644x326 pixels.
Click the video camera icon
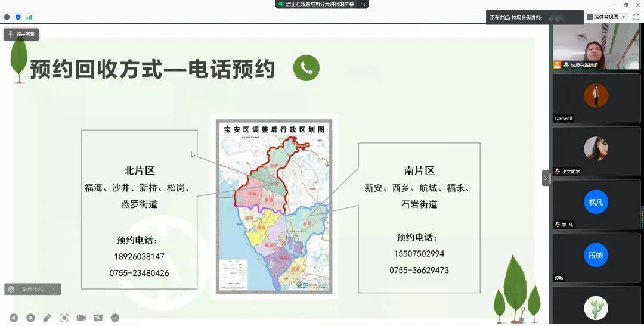click(x=81, y=318)
